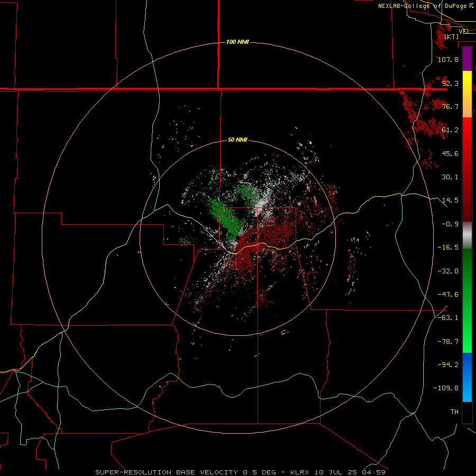Click the -32.0 value on the velocity scale

pos(448,271)
